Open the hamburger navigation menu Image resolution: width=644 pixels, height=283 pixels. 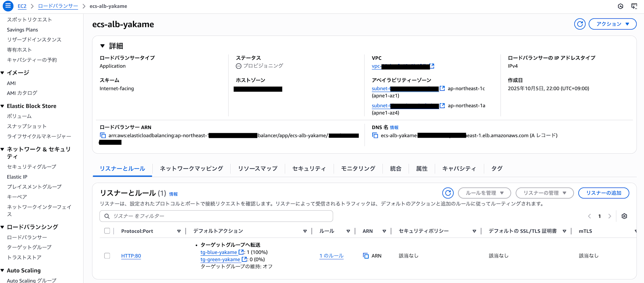click(x=8, y=6)
